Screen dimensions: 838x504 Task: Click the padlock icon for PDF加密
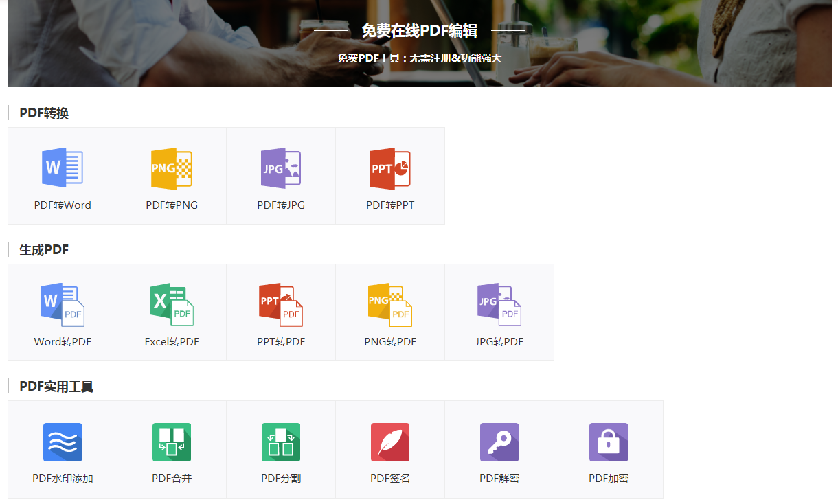point(609,442)
